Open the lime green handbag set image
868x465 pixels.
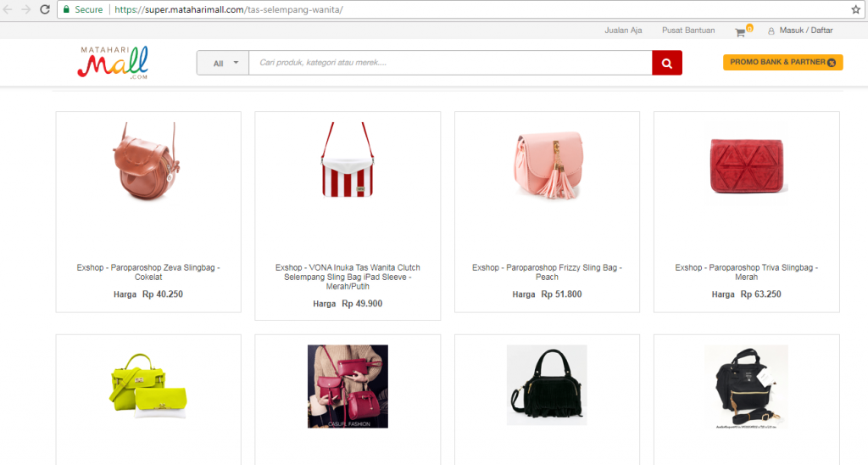pyautogui.click(x=147, y=386)
